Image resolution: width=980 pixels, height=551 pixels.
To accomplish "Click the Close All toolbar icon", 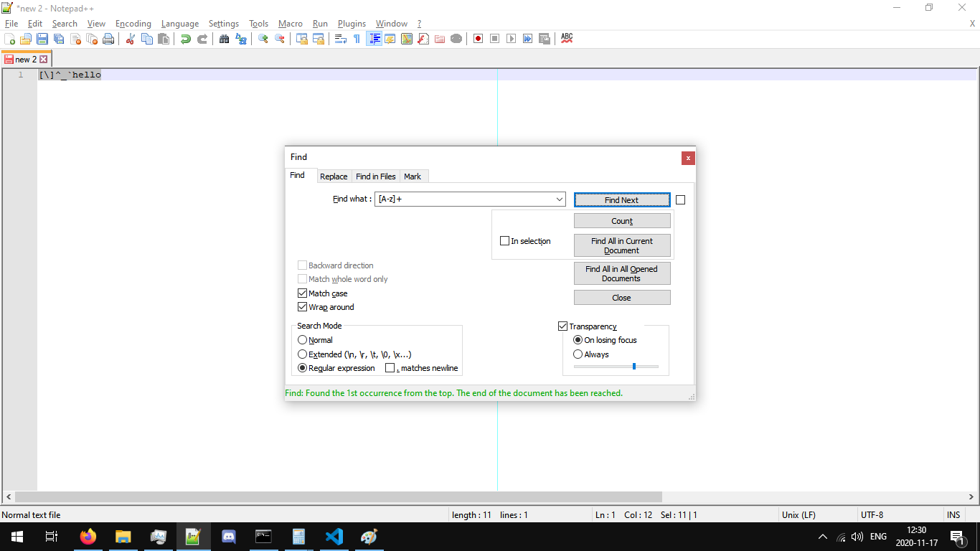I will click(x=92, y=39).
